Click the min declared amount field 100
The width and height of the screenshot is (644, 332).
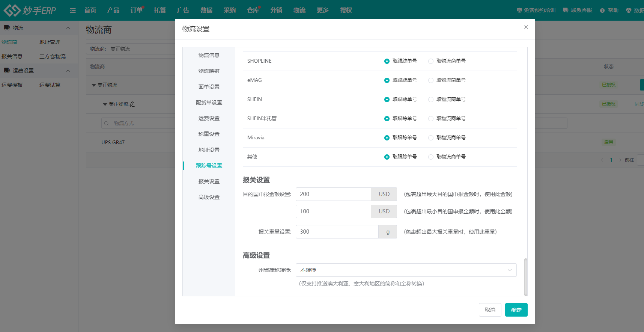(333, 211)
